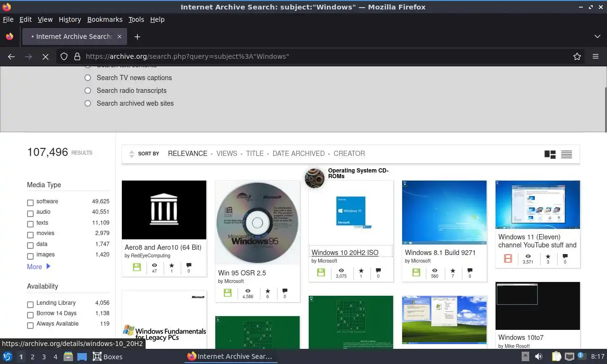Screen dimensions: 607x364
Task: Check the movies media type filter
Action: 30,235
